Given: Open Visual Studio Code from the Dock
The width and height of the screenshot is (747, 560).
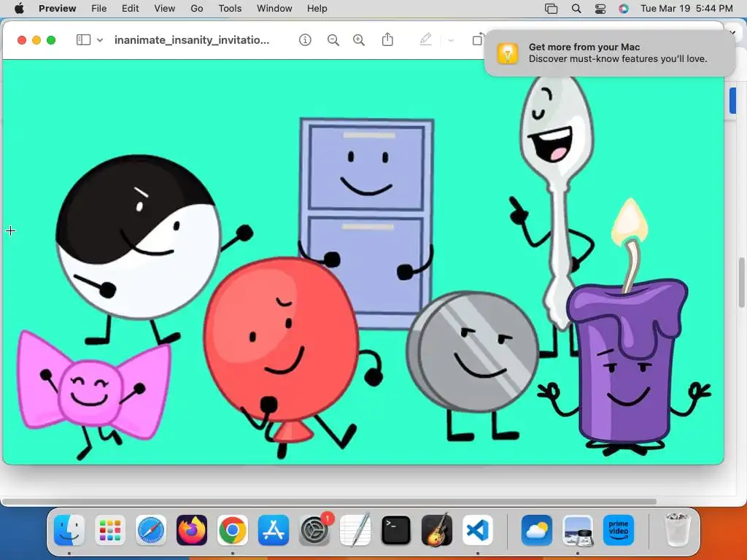Looking at the screenshot, I should pyautogui.click(x=478, y=530).
